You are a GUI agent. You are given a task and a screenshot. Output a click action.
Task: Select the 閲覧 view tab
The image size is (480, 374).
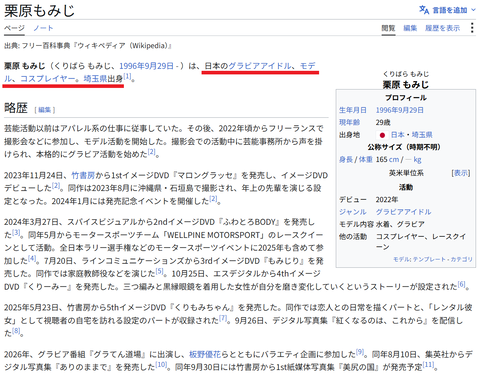(388, 28)
